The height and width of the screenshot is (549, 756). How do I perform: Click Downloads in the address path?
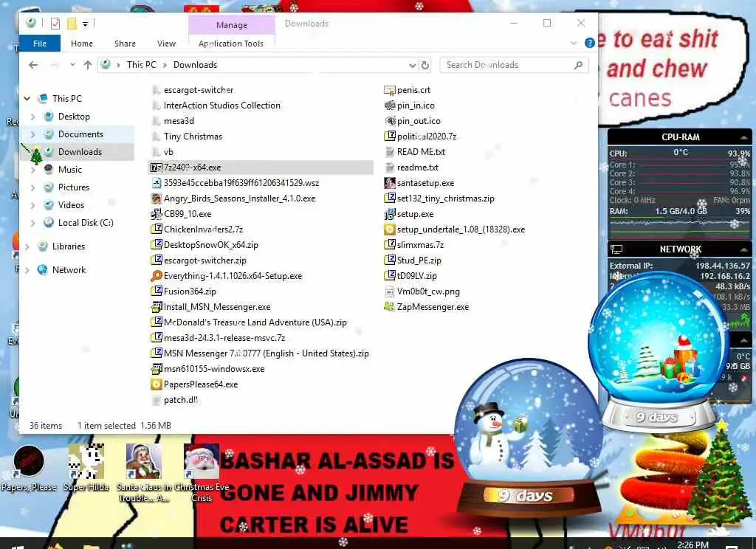point(195,65)
